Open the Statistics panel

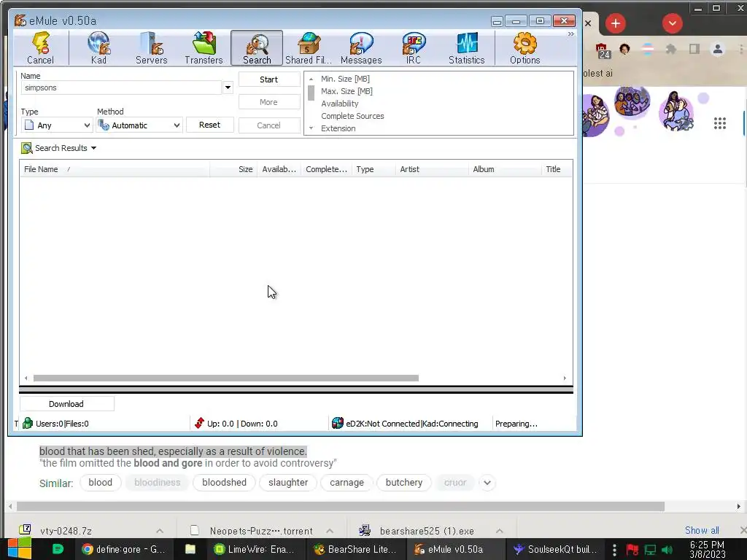pyautogui.click(x=466, y=47)
